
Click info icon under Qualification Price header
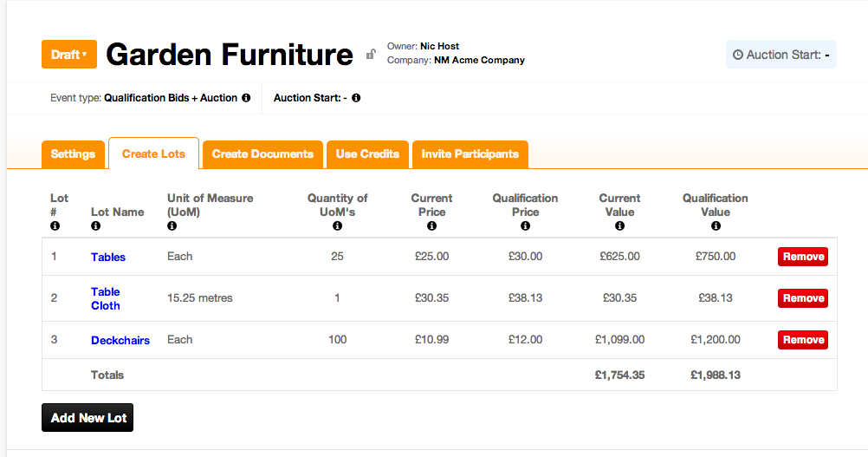tap(525, 226)
